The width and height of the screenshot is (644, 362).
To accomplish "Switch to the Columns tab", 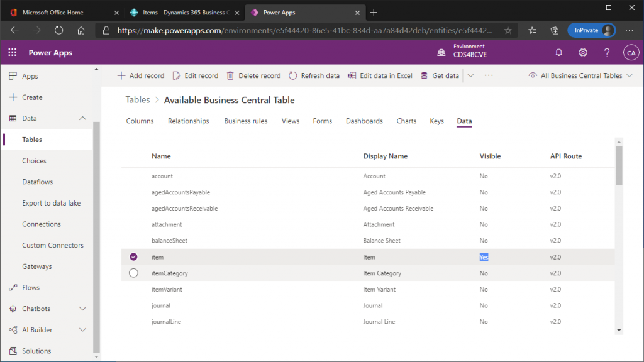I will click(x=140, y=121).
